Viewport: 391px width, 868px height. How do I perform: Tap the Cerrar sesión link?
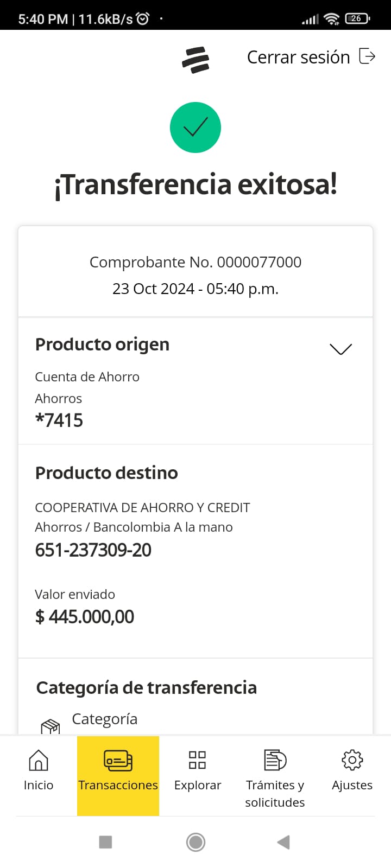[x=298, y=57]
